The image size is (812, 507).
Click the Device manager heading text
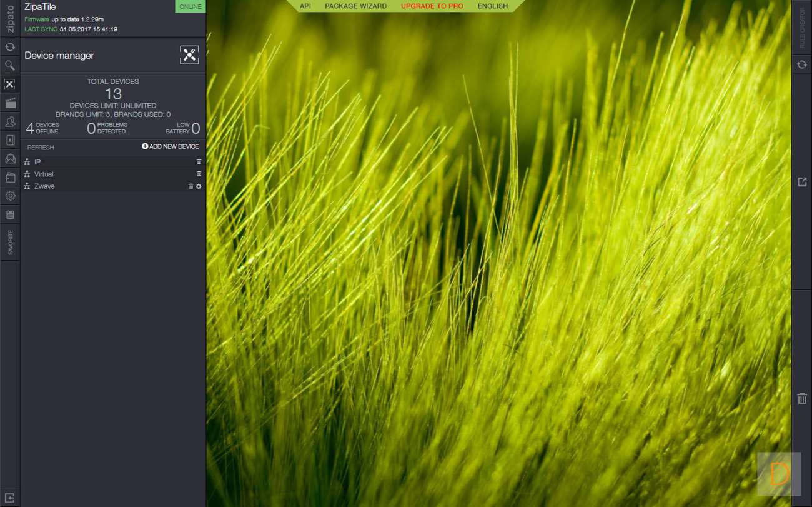click(59, 55)
